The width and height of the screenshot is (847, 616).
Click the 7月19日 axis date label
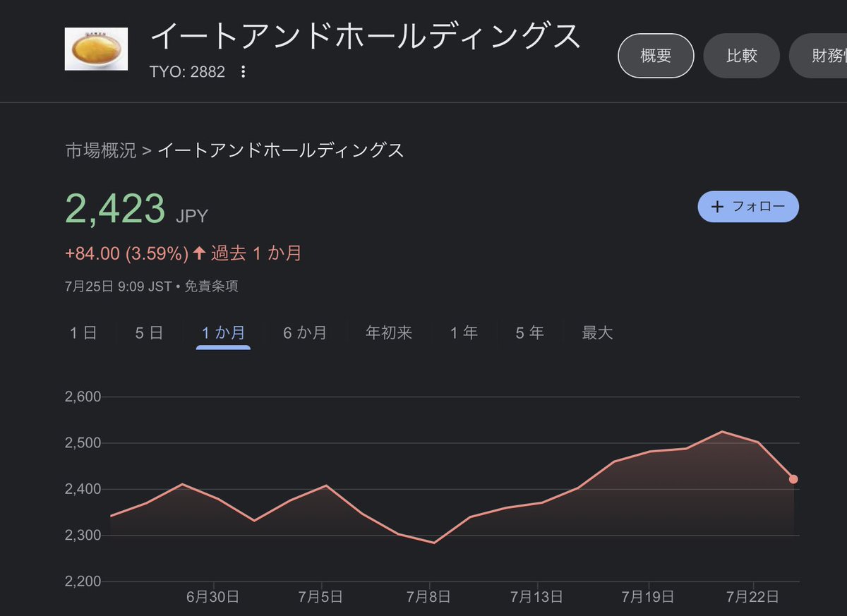tap(648, 597)
